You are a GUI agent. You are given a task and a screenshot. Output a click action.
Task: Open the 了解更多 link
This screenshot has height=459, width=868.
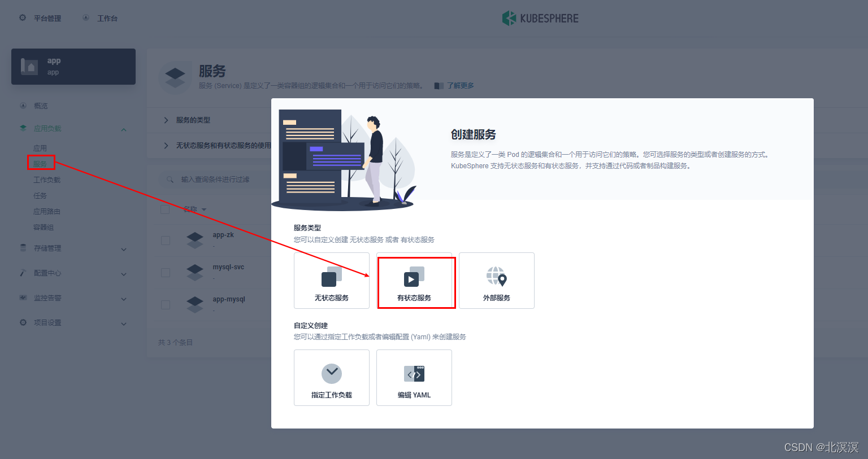(461, 86)
